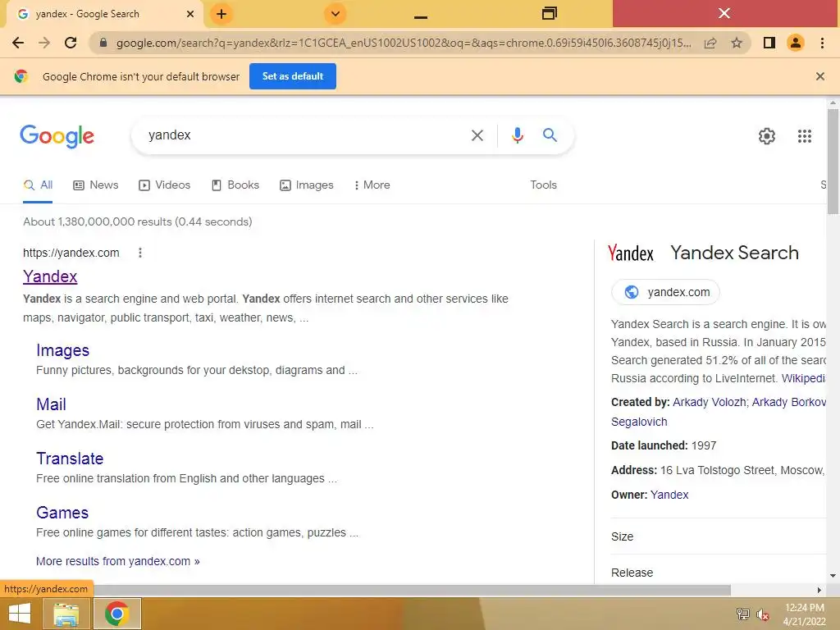Viewport: 840px width, 630px height.
Task: Open a new tab with the plus button
Action: tap(221, 14)
